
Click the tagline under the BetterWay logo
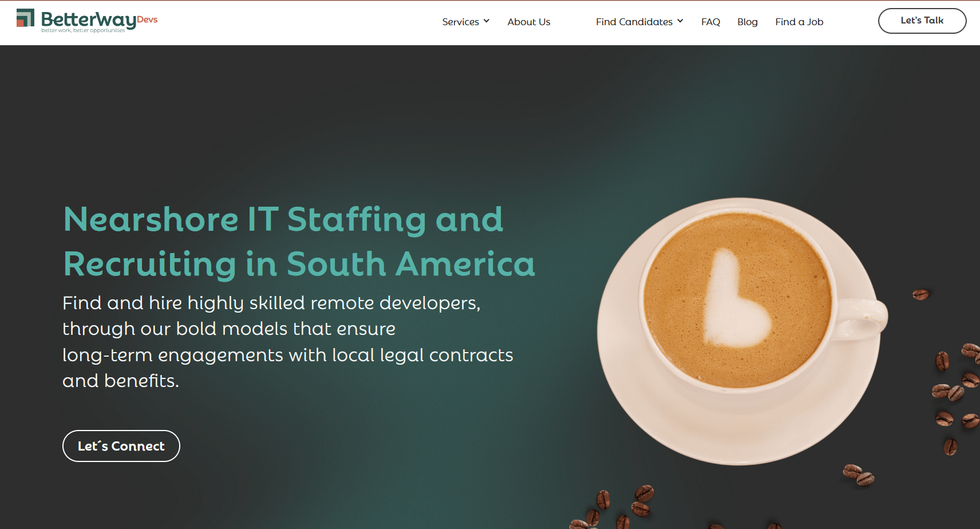83,30
